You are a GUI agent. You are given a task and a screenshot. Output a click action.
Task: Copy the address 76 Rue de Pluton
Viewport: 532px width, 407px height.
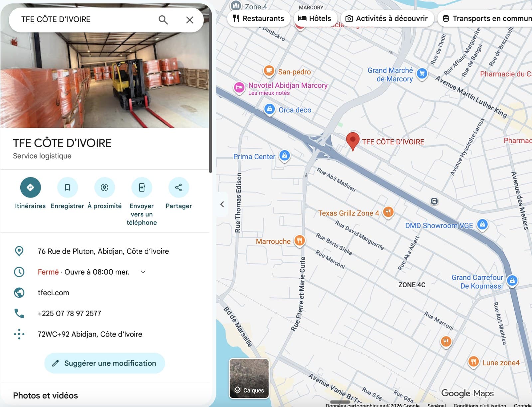103,251
